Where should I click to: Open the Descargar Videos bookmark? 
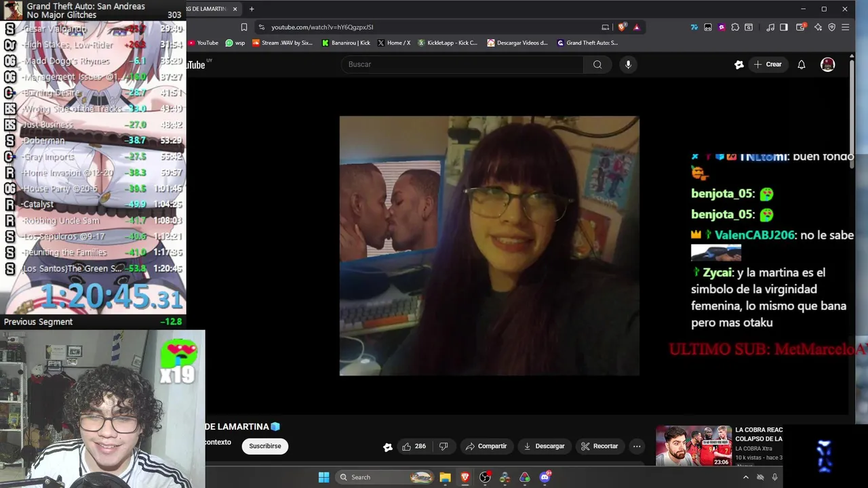[517, 43]
